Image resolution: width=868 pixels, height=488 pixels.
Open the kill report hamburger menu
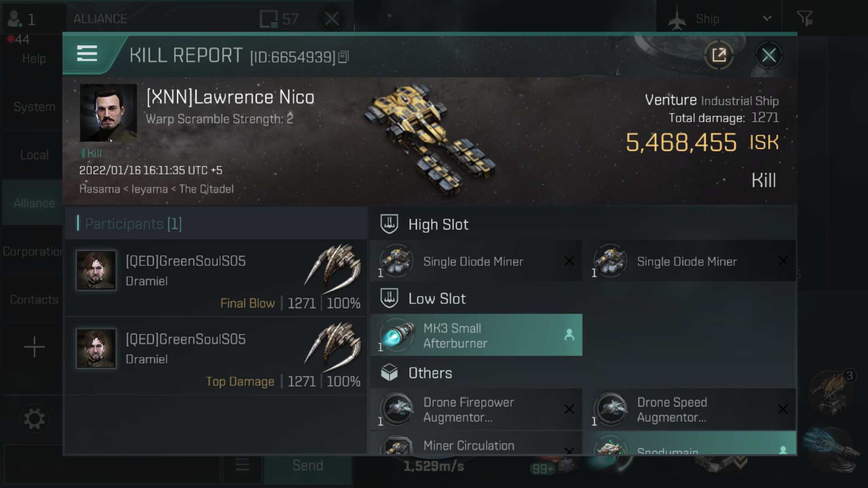(x=87, y=54)
